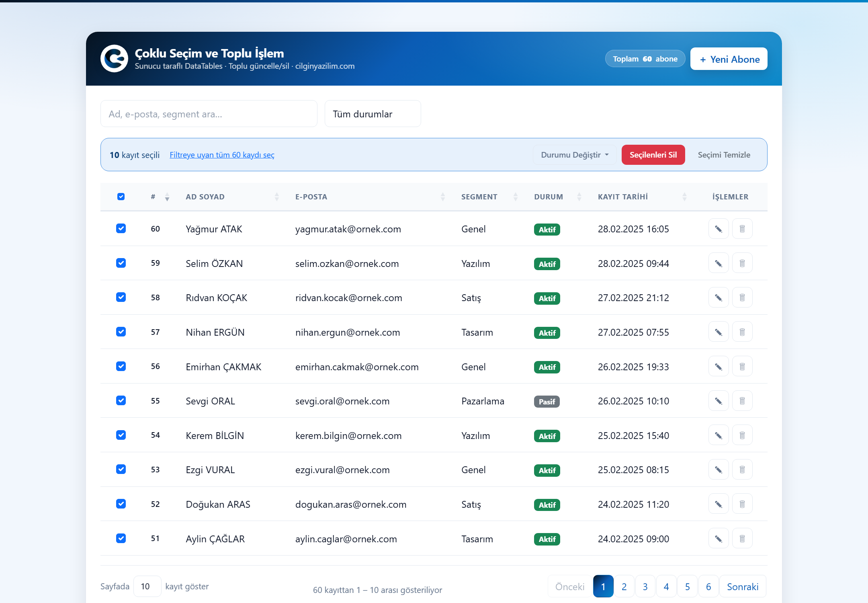This screenshot has height=603, width=868.
Task: Click the 'Filtreye uyan tüm 60 kaydı seç' link
Action: click(222, 155)
